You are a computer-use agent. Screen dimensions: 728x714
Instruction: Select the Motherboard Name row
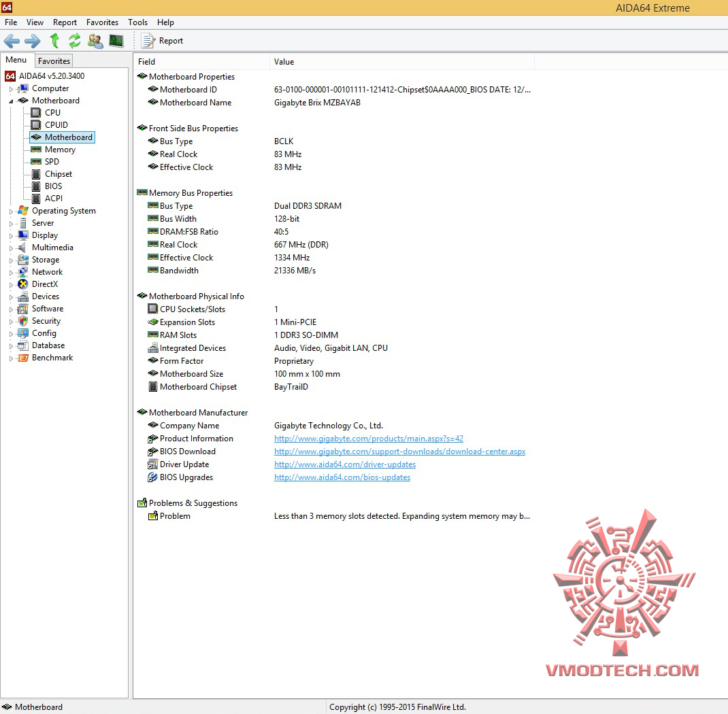pyautogui.click(x=334, y=103)
